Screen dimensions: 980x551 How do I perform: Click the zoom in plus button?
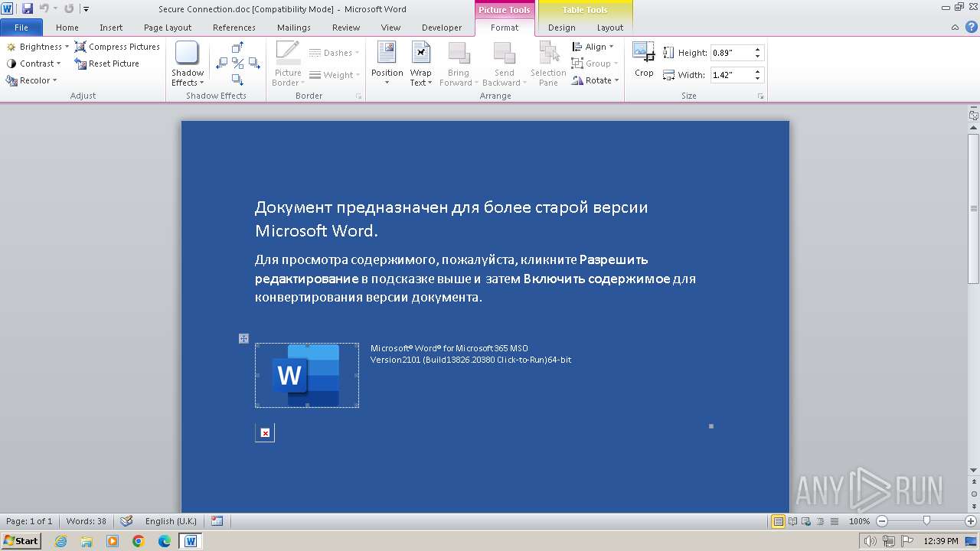click(970, 521)
